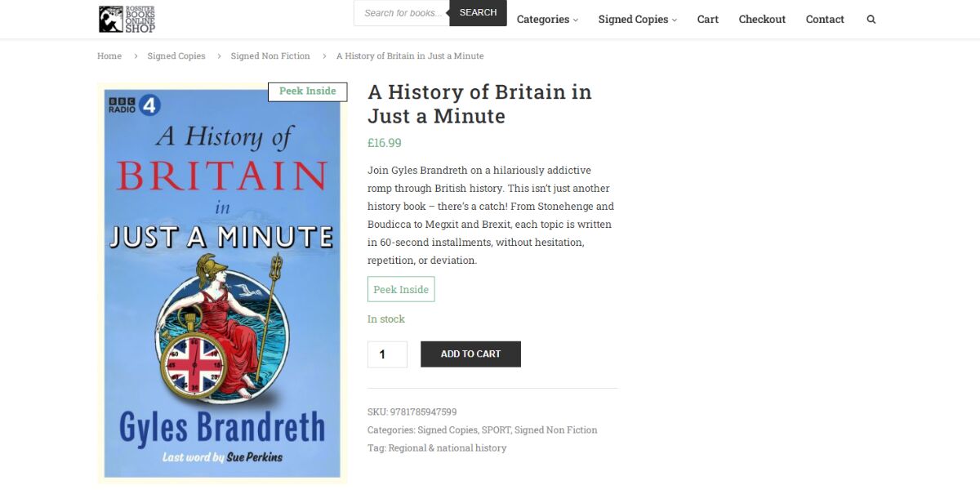Click ADD TO CART

[470, 354]
